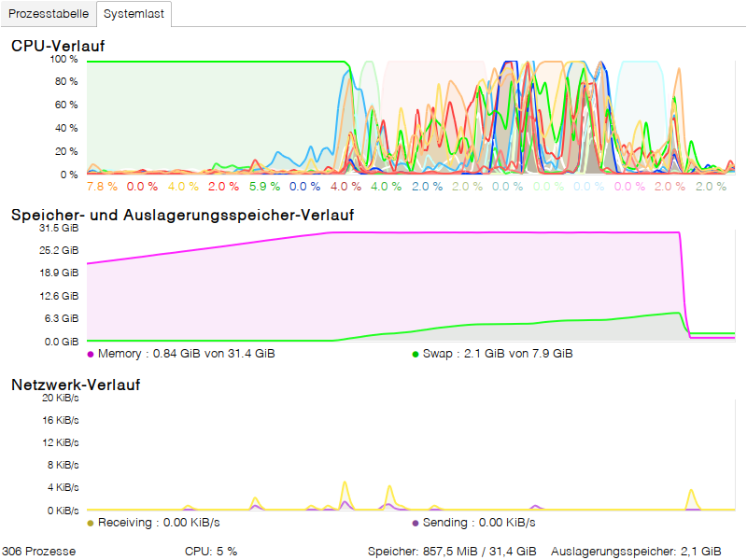Click the 60 % CPU axis label

(65, 105)
